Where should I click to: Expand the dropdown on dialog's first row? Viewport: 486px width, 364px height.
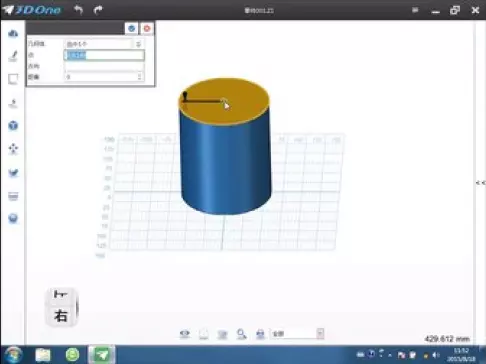click(x=138, y=44)
